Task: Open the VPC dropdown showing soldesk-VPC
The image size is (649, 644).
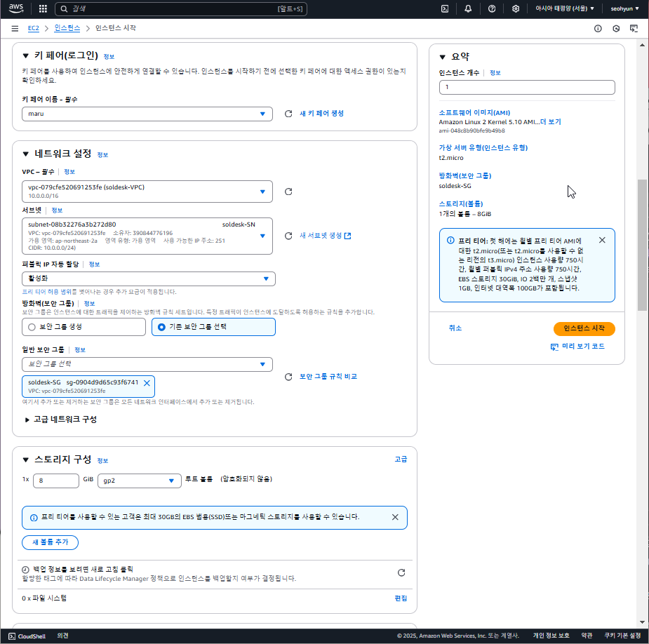Action: click(x=147, y=192)
